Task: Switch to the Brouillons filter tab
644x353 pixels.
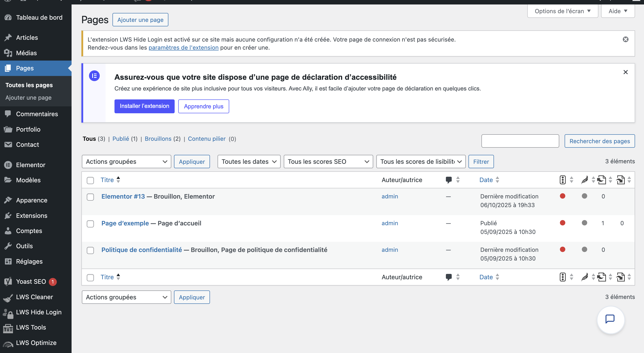Action: 158,139
